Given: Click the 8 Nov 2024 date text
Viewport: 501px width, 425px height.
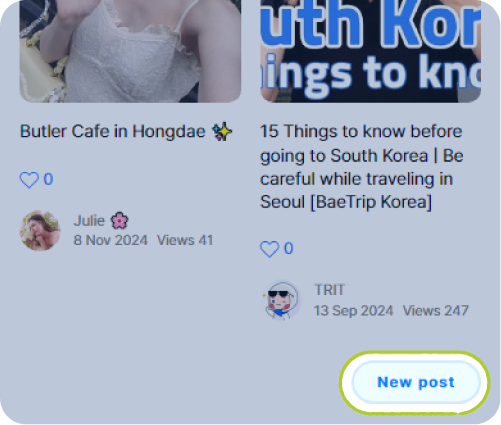Looking at the screenshot, I should coord(110,240).
